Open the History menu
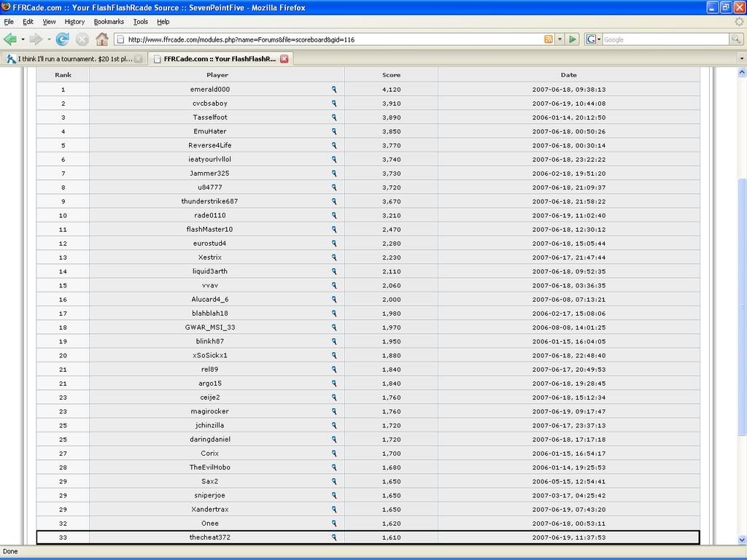Screen dimensions: 747x560 [x=74, y=22]
